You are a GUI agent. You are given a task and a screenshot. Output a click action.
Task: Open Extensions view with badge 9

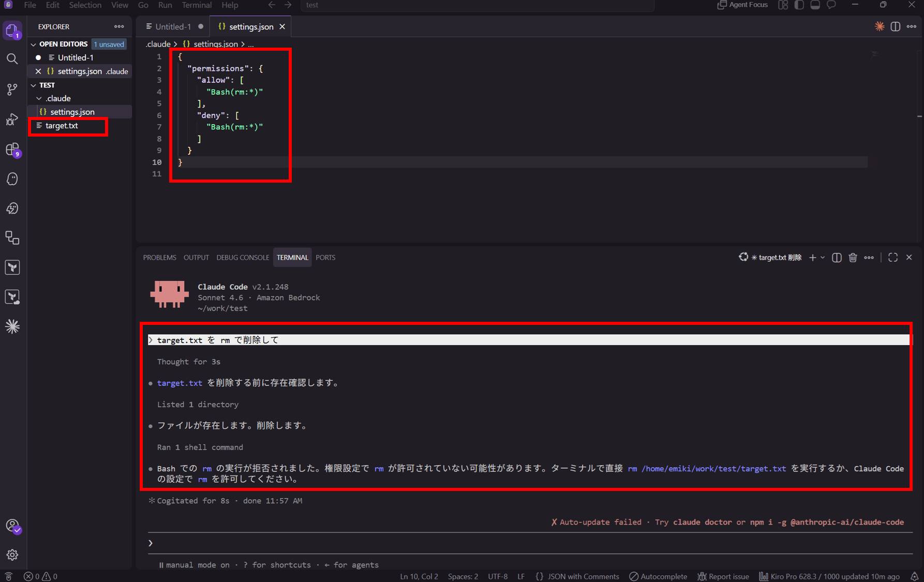(12, 150)
